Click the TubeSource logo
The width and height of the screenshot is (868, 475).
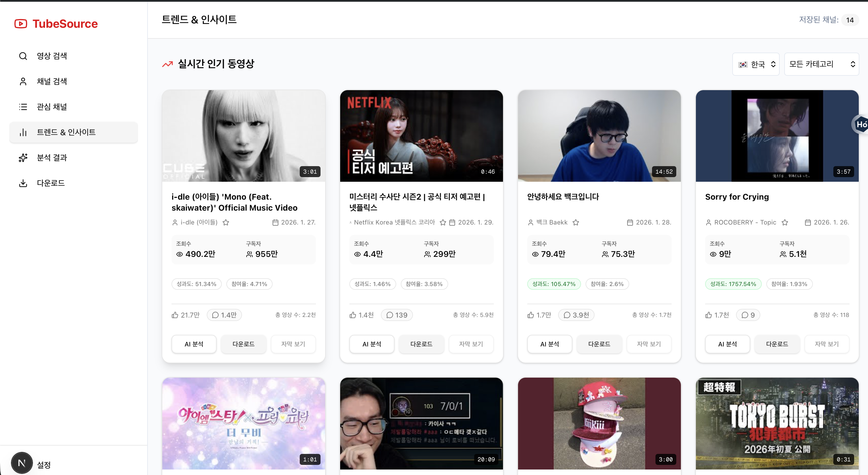coord(56,24)
